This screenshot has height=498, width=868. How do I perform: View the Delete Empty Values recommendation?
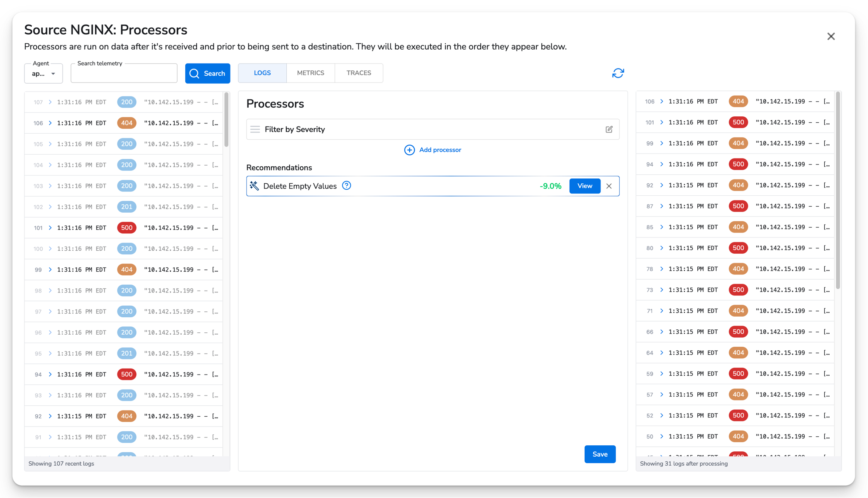point(584,186)
